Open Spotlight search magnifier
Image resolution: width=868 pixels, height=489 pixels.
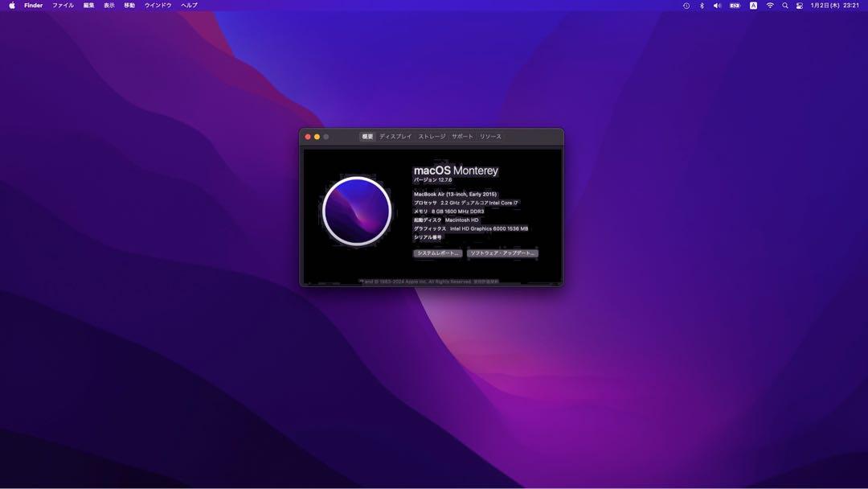coord(785,6)
